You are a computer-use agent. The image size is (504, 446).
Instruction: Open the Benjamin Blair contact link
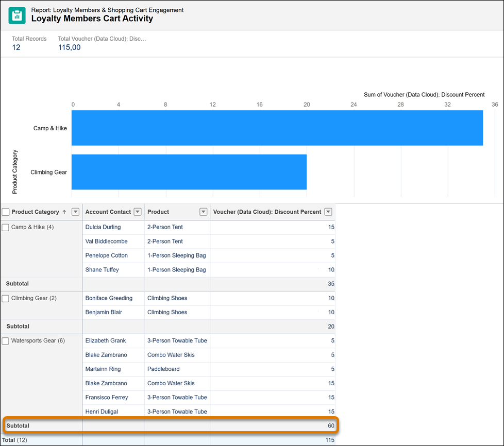coord(104,312)
